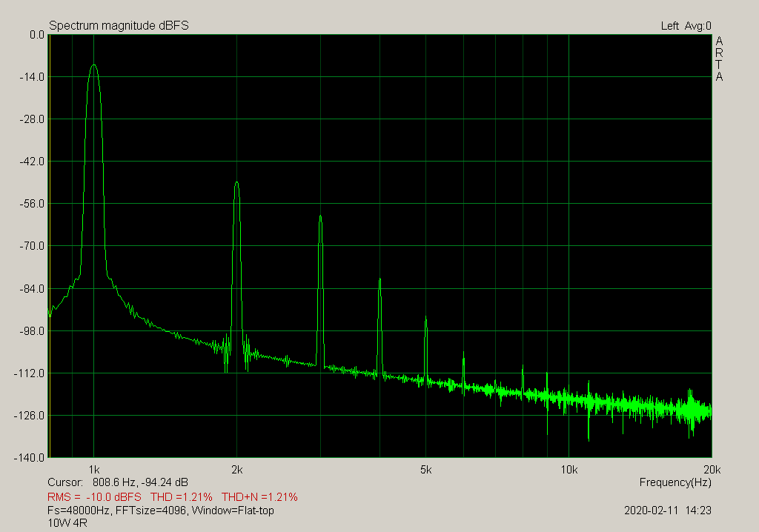Click the 20k frequency axis label
Viewport: 759px width, 532px height.
[x=712, y=470]
